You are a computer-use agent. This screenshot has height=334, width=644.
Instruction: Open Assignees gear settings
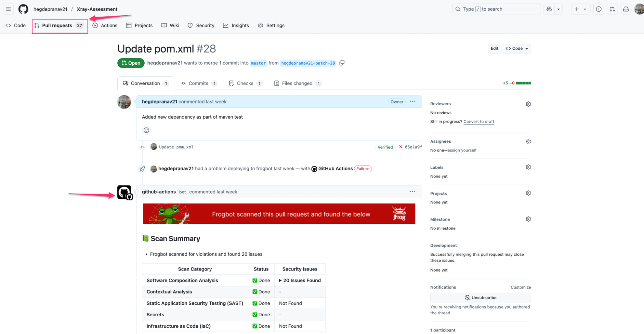coord(528,142)
